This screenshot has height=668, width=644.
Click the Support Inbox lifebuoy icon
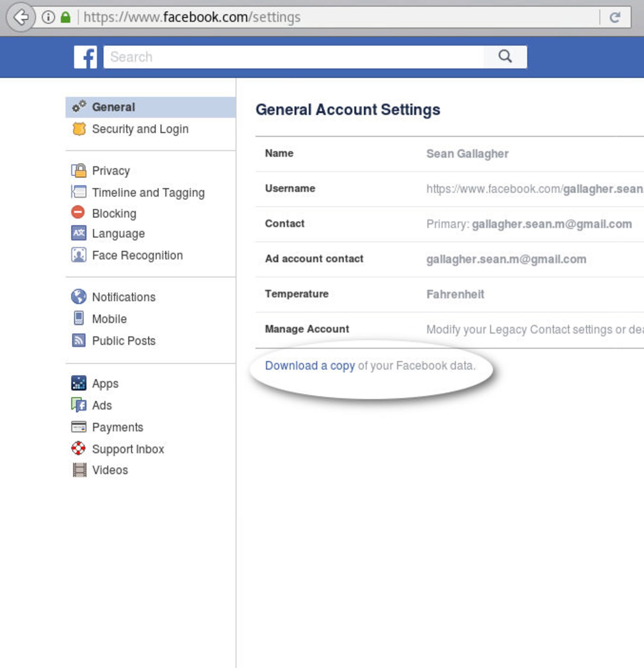pyautogui.click(x=79, y=449)
